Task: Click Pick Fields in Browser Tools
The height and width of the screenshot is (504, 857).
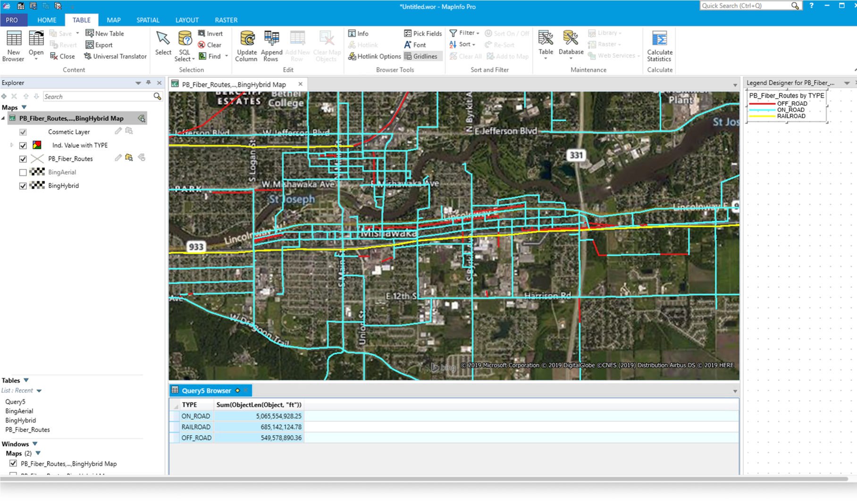Action: coord(423,34)
